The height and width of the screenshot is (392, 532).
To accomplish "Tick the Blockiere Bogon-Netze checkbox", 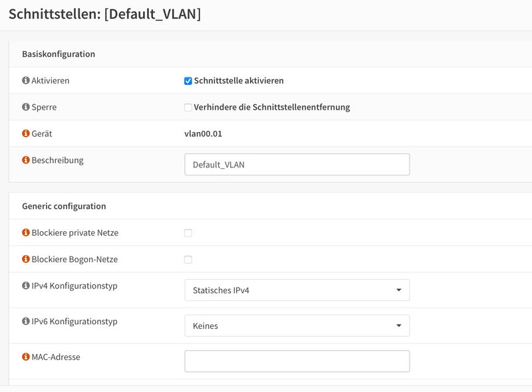I will [x=188, y=259].
